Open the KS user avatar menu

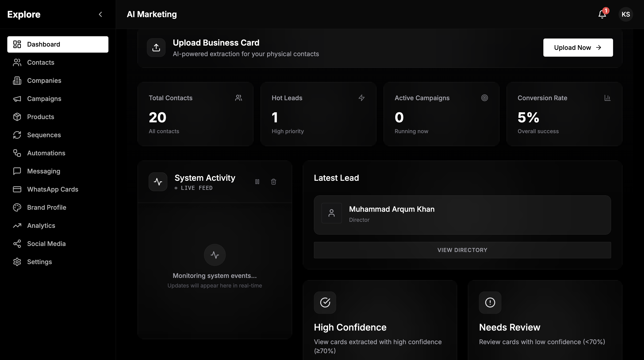(x=626, y=14)
